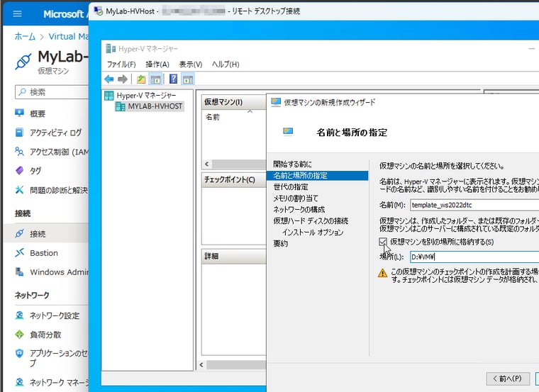The image size is (539, 392).
Task: Select wizard step インストール オプション
Action: pyautogui.click(x=313, y=233)
